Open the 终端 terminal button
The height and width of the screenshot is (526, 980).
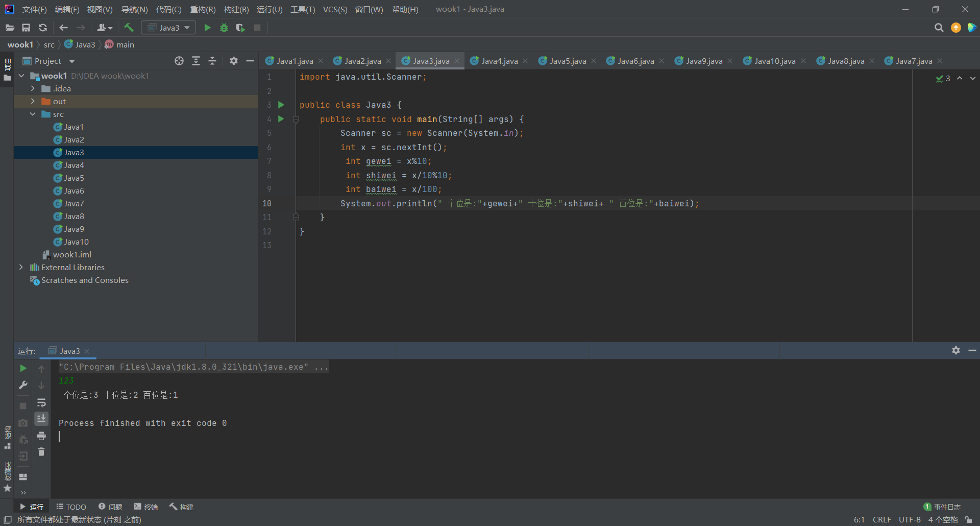point(146,507)
